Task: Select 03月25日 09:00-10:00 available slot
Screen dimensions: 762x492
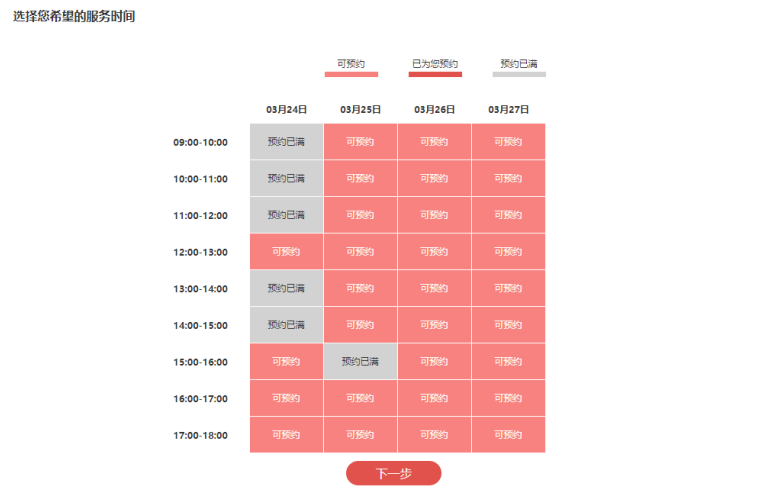Action: (x=360, y=141)
